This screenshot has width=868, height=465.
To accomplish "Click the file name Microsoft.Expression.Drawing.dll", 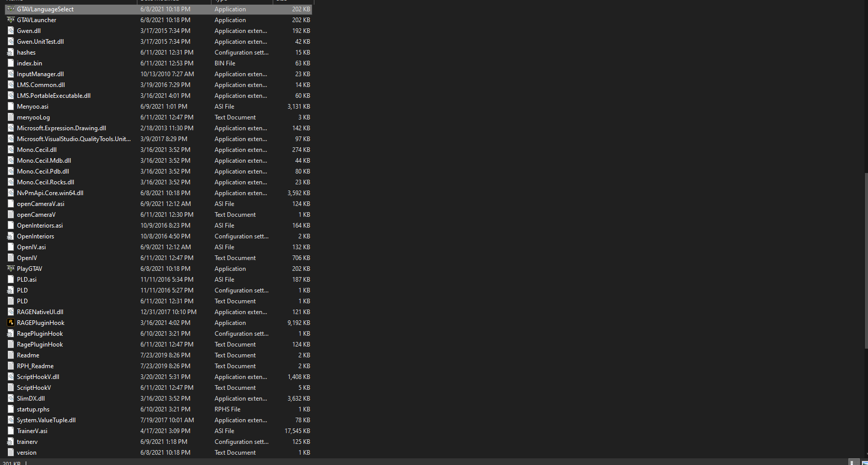I will tap(61, 128).
